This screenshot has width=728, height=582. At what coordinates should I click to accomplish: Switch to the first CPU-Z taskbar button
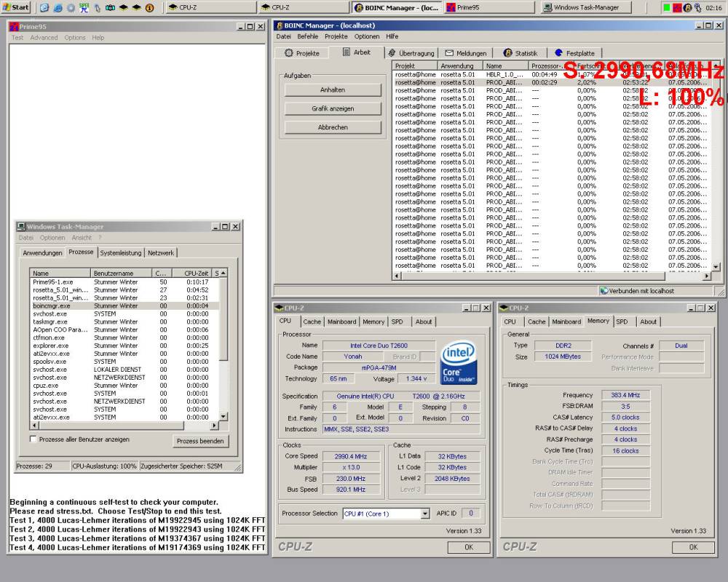point(210,7)
